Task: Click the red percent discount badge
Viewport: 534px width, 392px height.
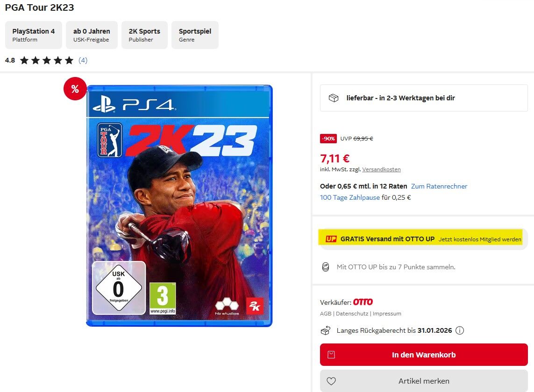Action: tap(75, 89)
